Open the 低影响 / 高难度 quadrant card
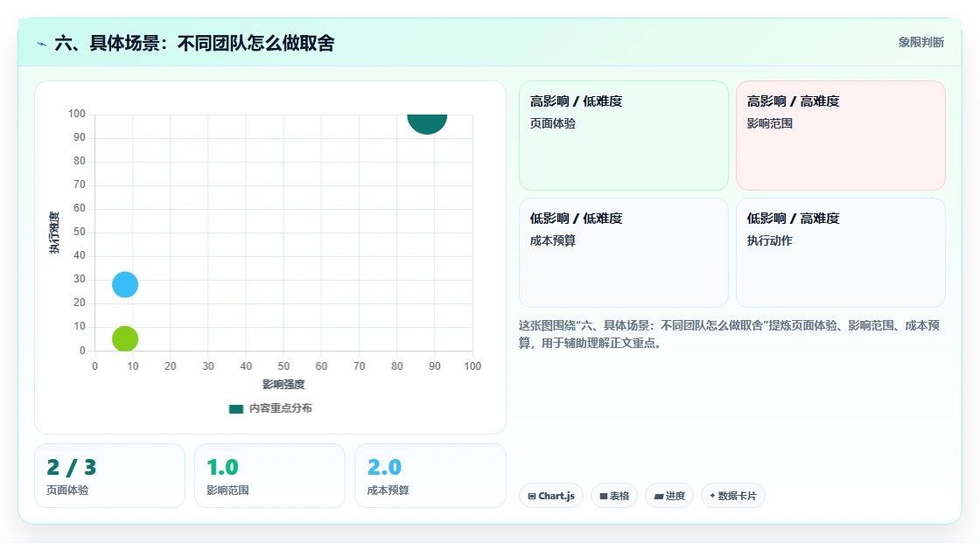Viewport: 980px width, 543px height. click(840, 253)
